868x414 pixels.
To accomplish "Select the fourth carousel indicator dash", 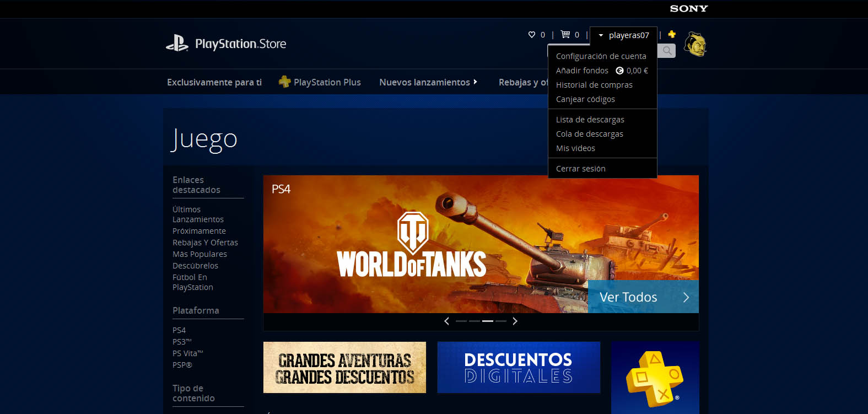I will click(x=501, y=321).
